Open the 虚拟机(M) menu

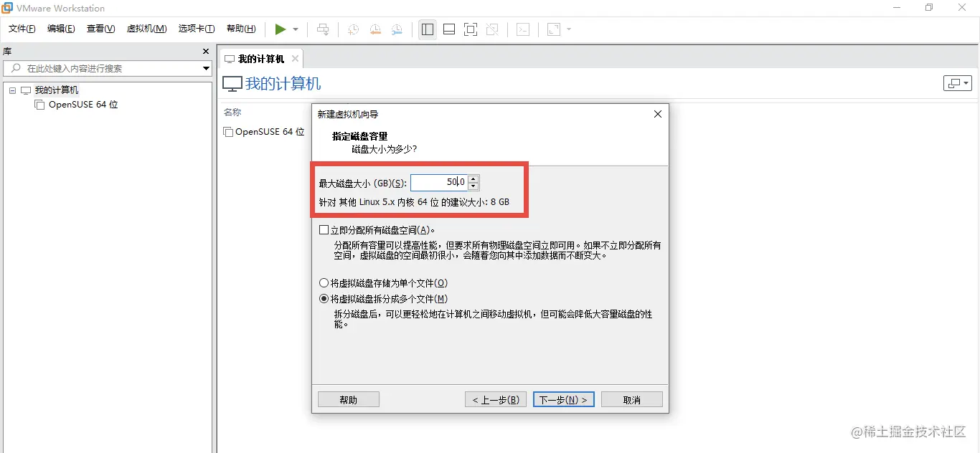click(146, 29)
